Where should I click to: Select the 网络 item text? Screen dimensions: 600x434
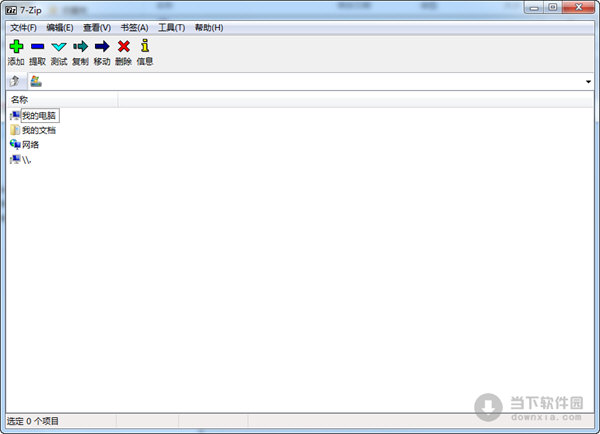point(31,145)
